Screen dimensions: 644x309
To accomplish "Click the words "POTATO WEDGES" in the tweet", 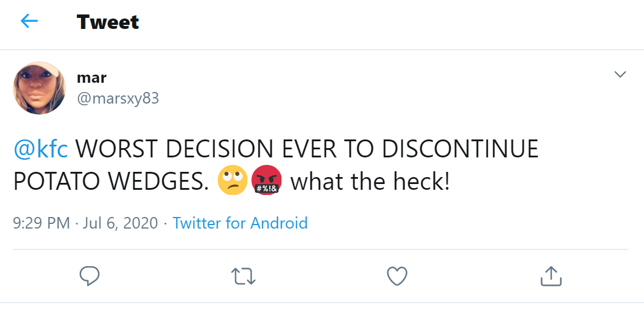I will [110, 182].
